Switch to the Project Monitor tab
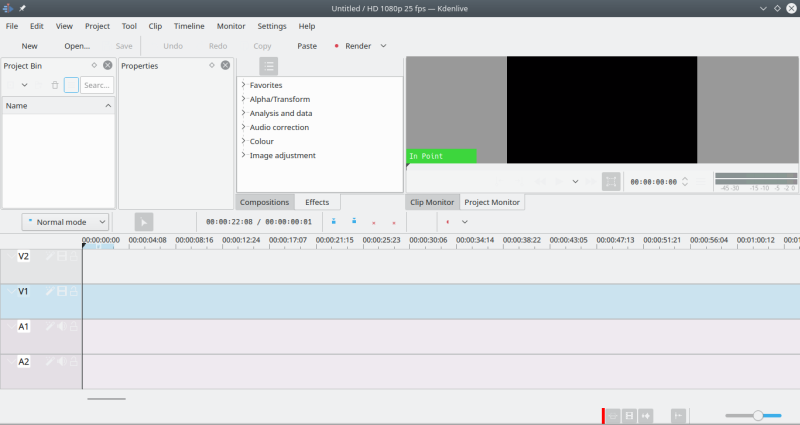Screen dimensions: 800x425 click(492, 202)
